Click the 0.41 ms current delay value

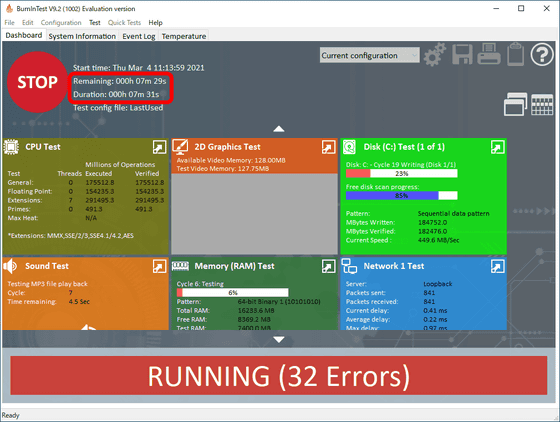[x=435, y=311]
